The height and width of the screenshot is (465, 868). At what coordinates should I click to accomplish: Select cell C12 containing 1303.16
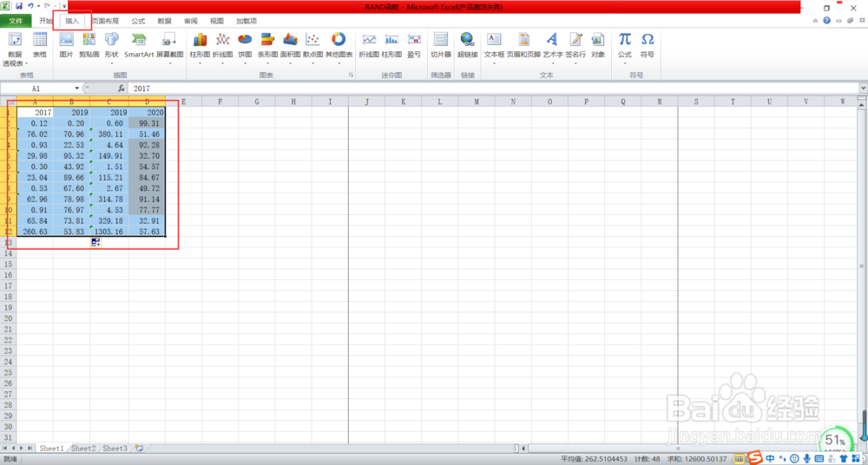click(109, 232)
